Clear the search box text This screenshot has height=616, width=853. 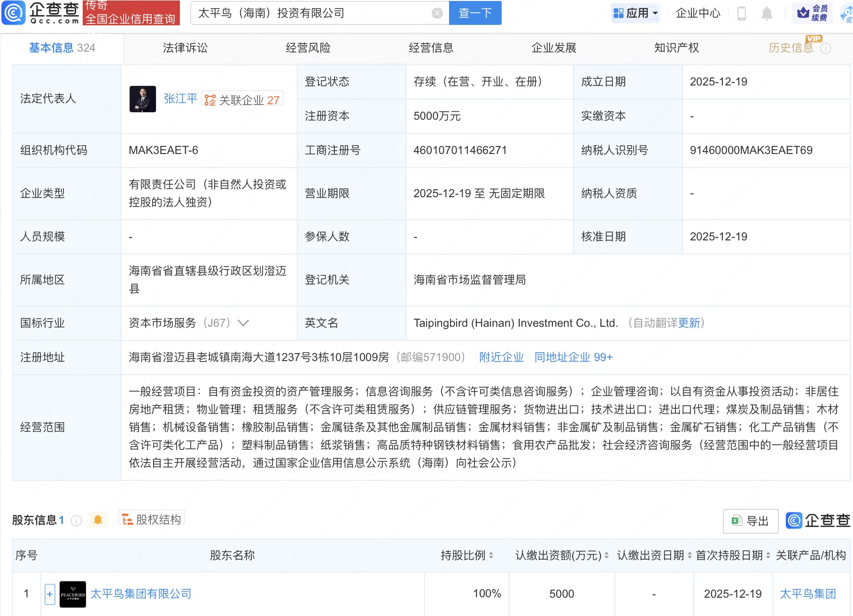click(437, 13)
